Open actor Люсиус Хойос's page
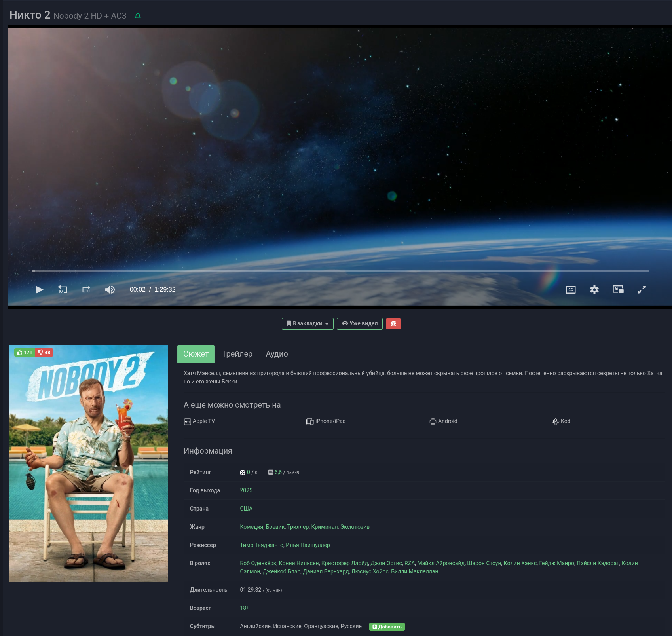Image resolution: width=672 pixels, height=636 pixels. 370,571
